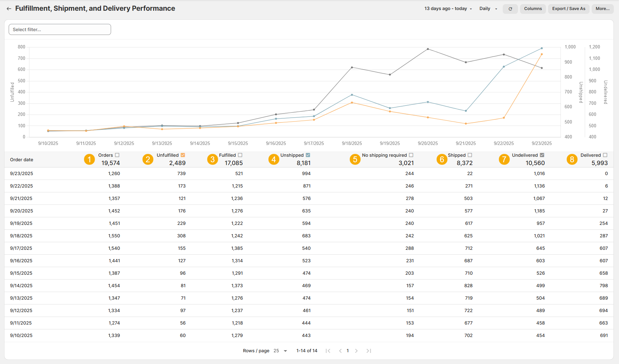Toggle the Undelivered chart series checkbox

(542, 155)
